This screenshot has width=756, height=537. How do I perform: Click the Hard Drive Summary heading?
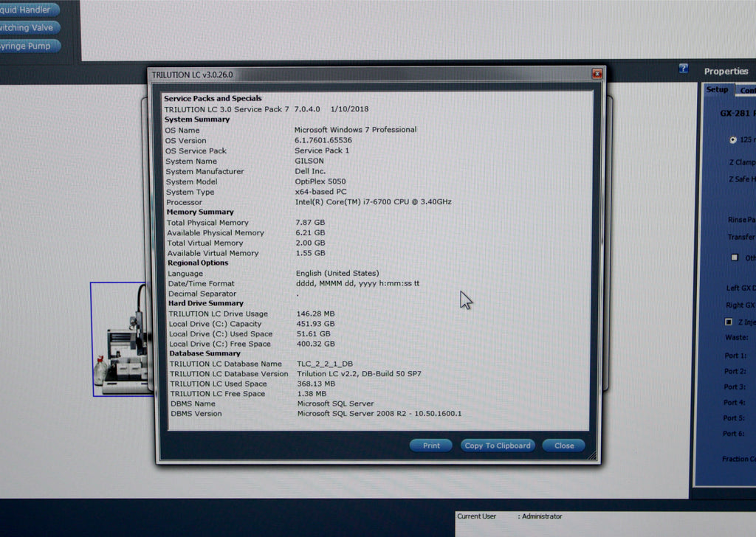pyautogui.click(x=205, y=303)
